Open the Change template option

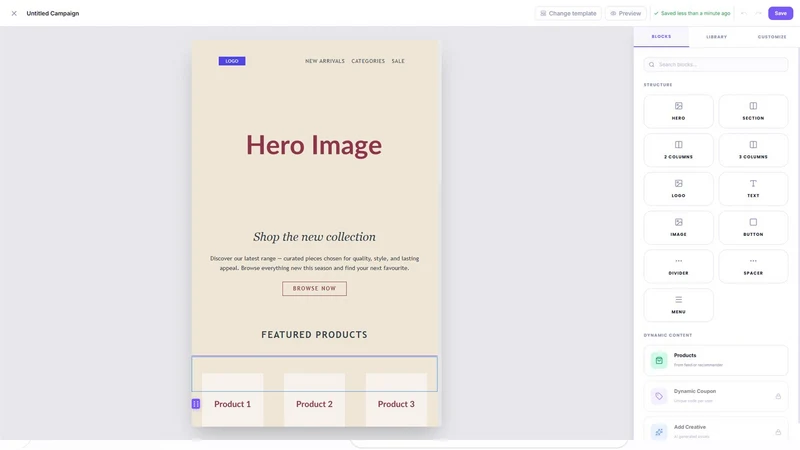(x=568, y=13)
